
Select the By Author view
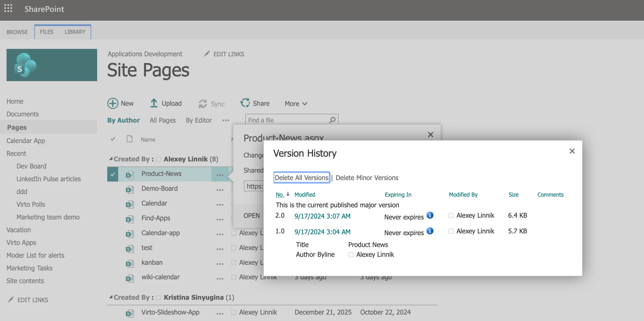tap(124, 120)
